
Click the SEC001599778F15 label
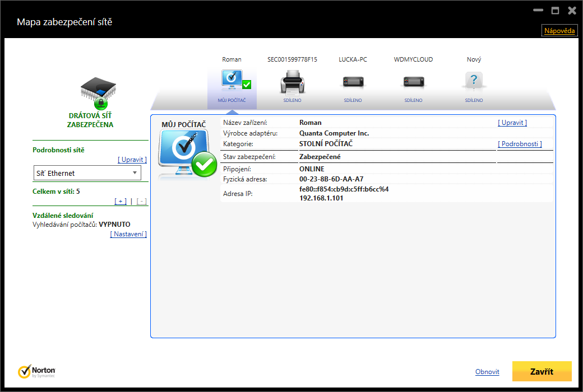coord(292,59)
